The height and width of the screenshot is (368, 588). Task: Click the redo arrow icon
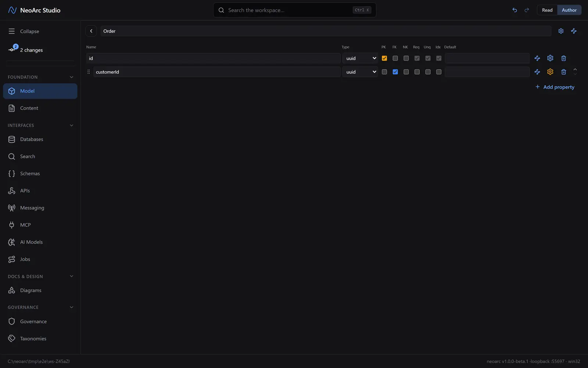[527, 10]
